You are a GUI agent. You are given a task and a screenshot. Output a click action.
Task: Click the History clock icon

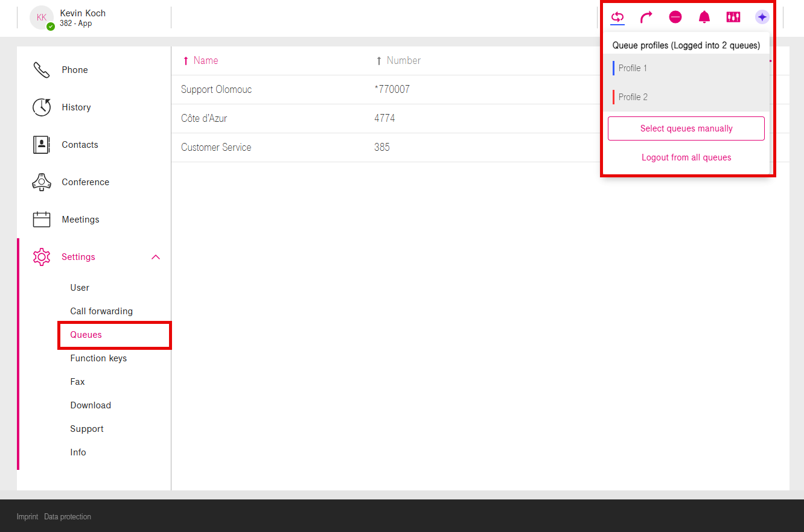point(42,107)
